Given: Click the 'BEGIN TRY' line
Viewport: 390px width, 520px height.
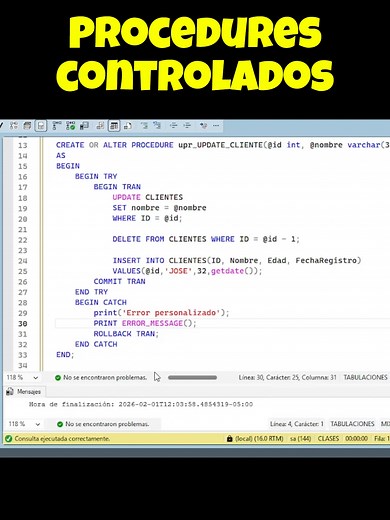Looking at the screenshot, I should (96, 176).
